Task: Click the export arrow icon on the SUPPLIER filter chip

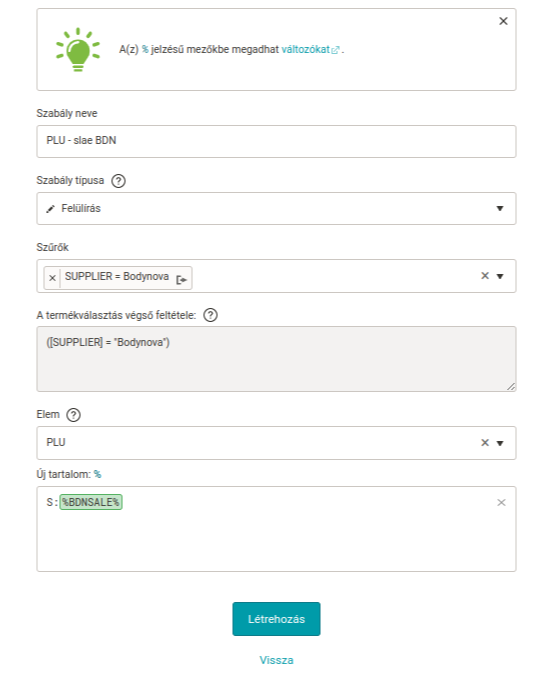Action: point(181,279)
